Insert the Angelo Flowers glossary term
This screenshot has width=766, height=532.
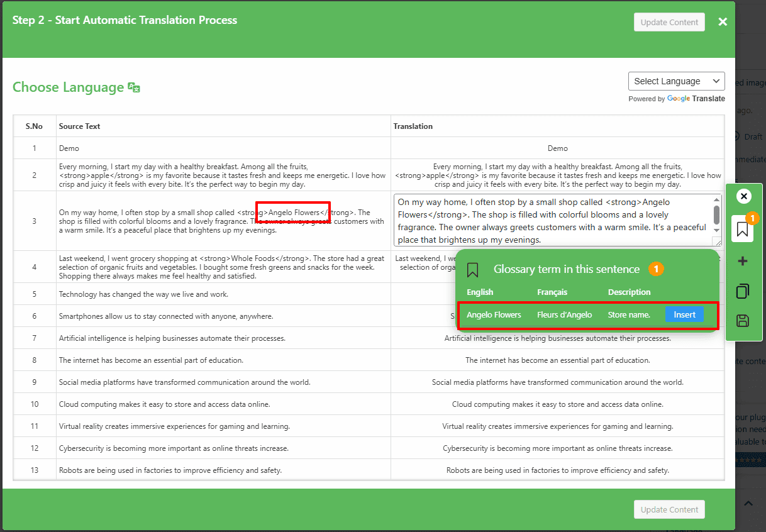684,314
